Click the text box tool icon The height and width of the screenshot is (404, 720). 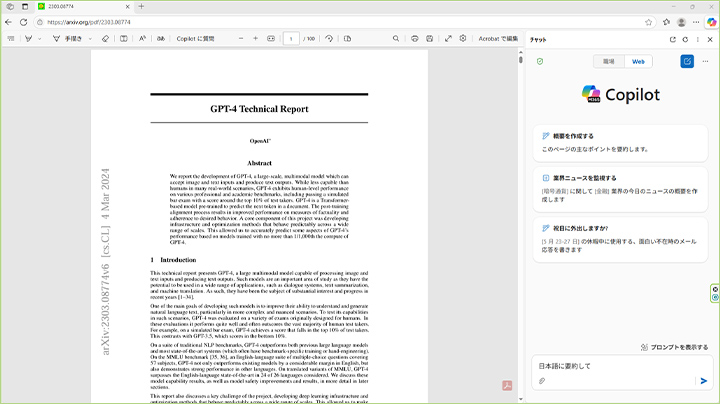(124, 39)
